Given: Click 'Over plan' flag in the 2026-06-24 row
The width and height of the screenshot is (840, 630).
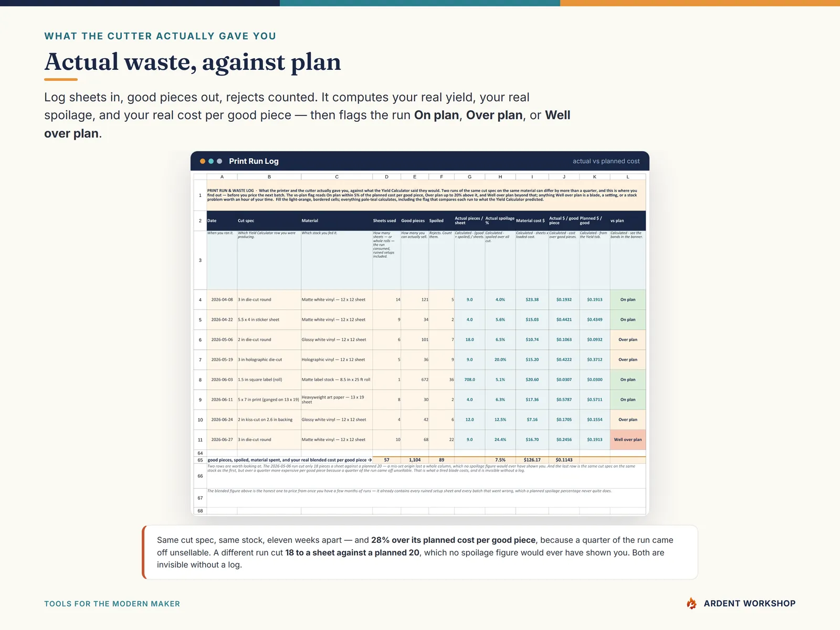Looking at the screenshot, I should click(628, 420).
